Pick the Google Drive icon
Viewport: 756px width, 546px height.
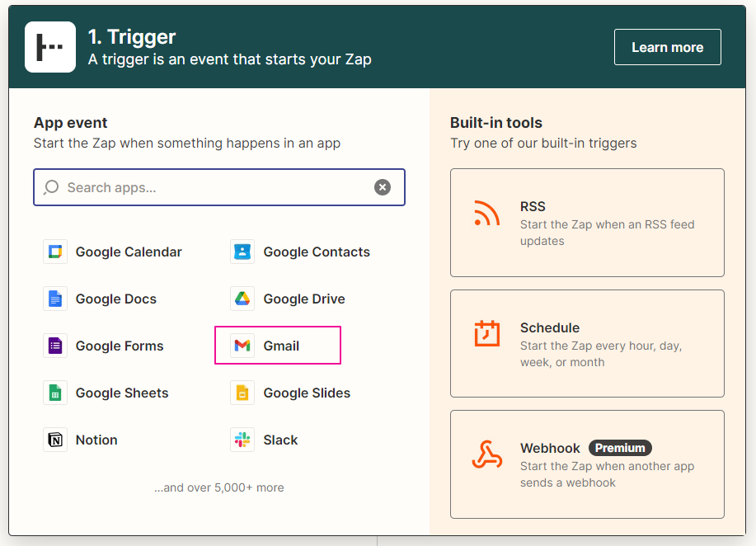click(x=242, y=299)
